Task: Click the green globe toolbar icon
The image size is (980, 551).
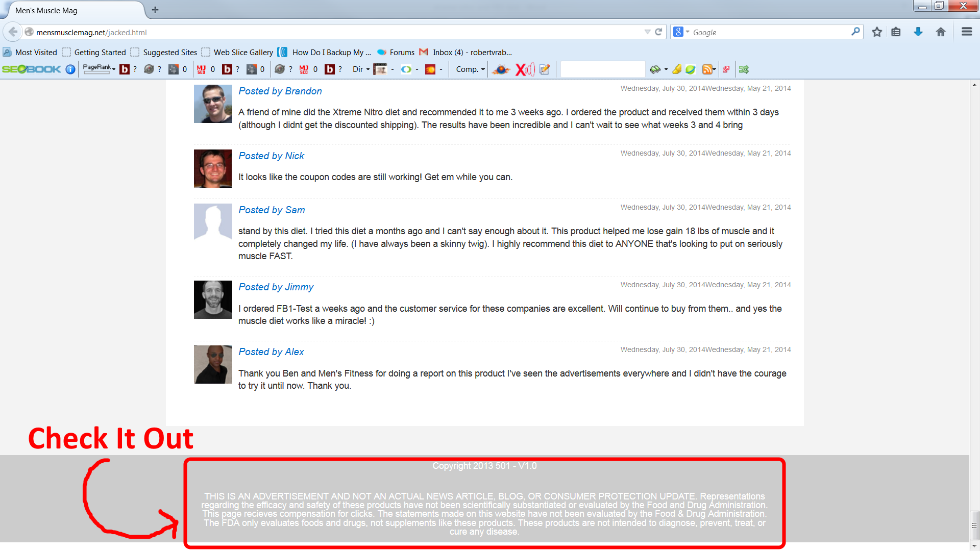Action: click(690, 69)
